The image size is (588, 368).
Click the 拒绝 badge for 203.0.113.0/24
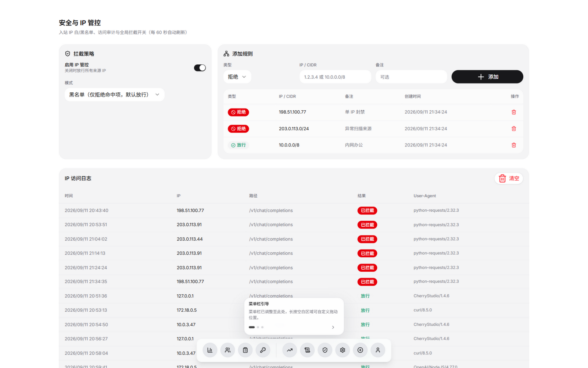tap(239, 129)
